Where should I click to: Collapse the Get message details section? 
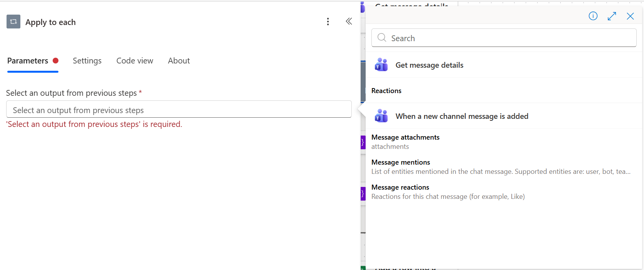tap(504, 65)
